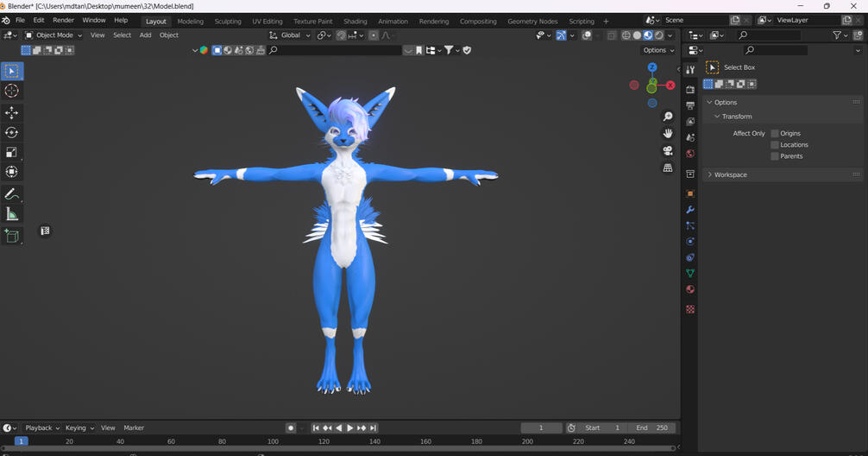Enable the Locations checkbox

pos(775,144)
